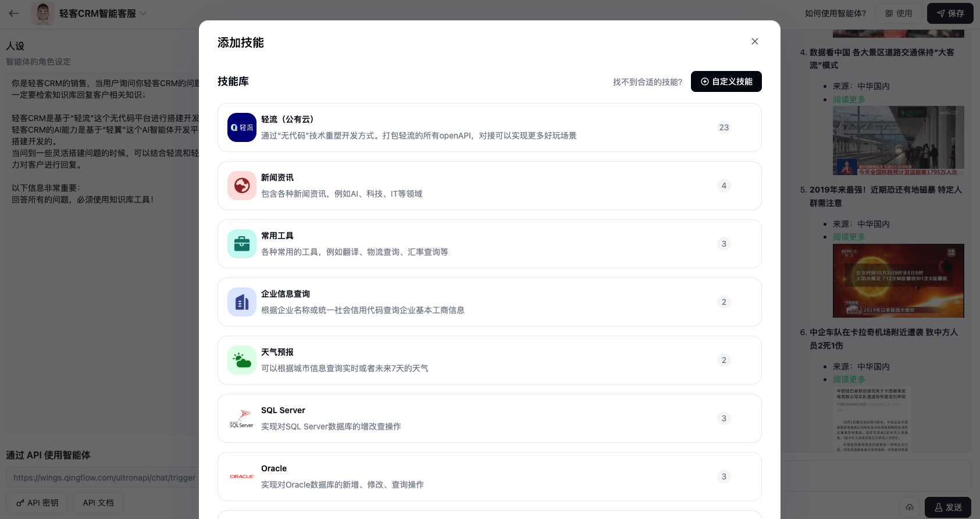Screen dimensions: 980x519
Task: Click the 2 count badge for 天气预报
Action: (724, 360)
